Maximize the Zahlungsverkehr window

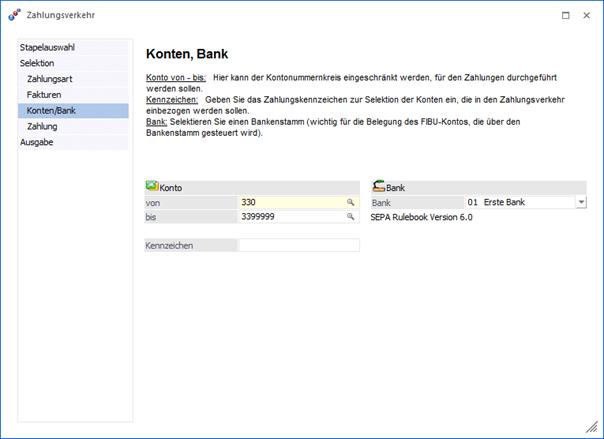tap(565, 15)
